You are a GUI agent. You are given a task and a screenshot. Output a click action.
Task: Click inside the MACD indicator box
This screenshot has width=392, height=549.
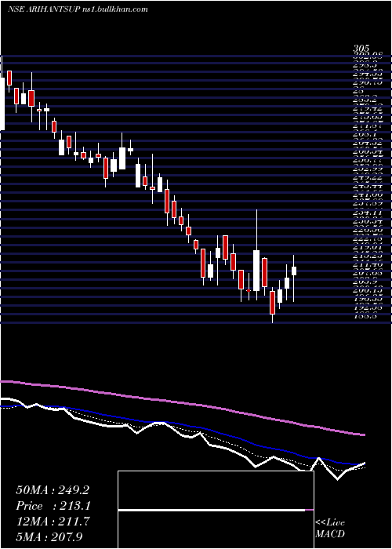point(216,510)
